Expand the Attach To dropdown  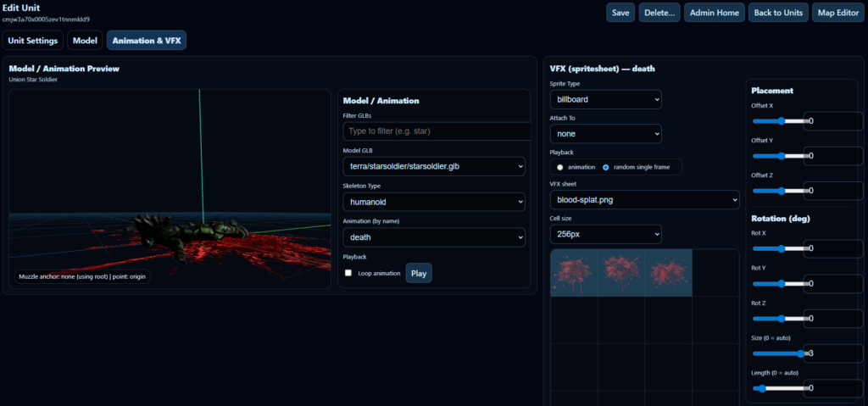pos(605,133)
